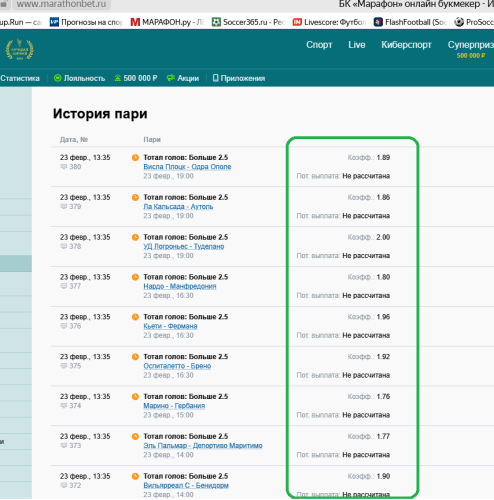Click the Marathonbet laurel wreath logo

coord(20,49)
